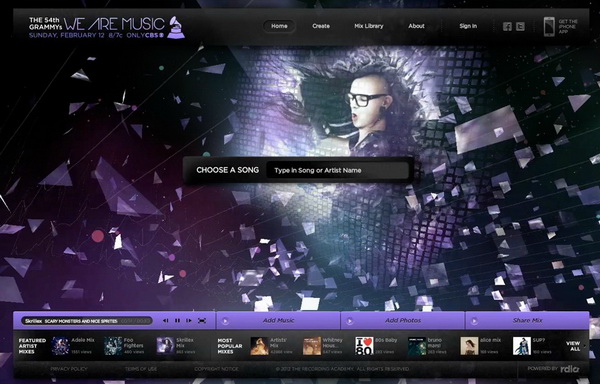Expand the Share Mix panel

pos(527,321)
